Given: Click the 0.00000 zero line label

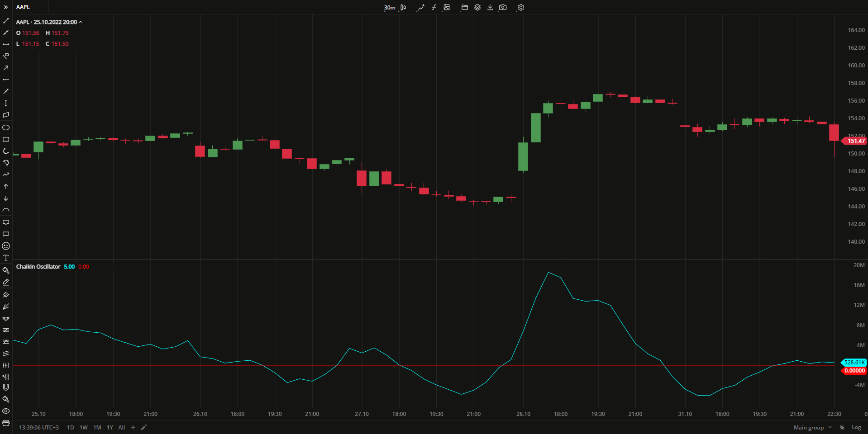Looking at the screenshot, I should coord(854,371).
